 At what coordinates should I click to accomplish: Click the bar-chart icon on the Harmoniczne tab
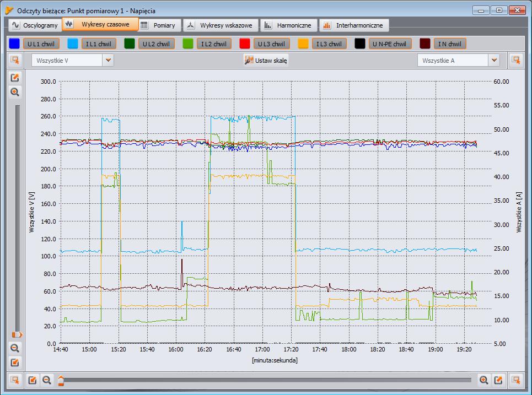pos(268,25)
